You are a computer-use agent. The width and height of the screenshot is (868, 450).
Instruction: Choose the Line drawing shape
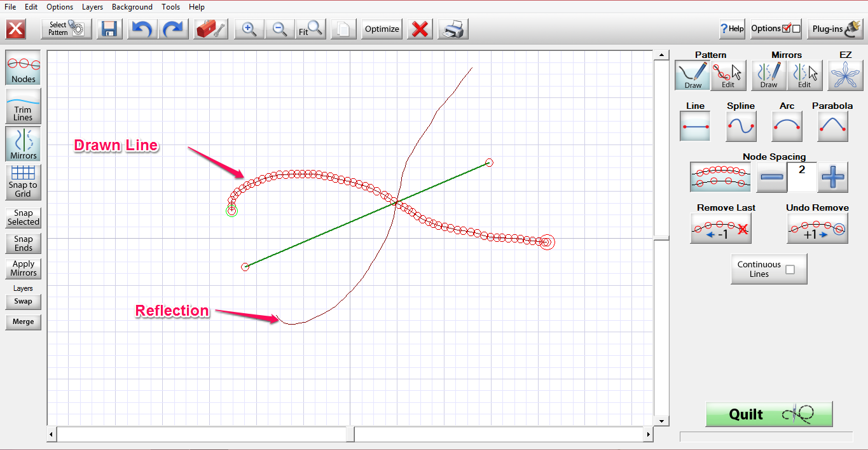point(695,126)
